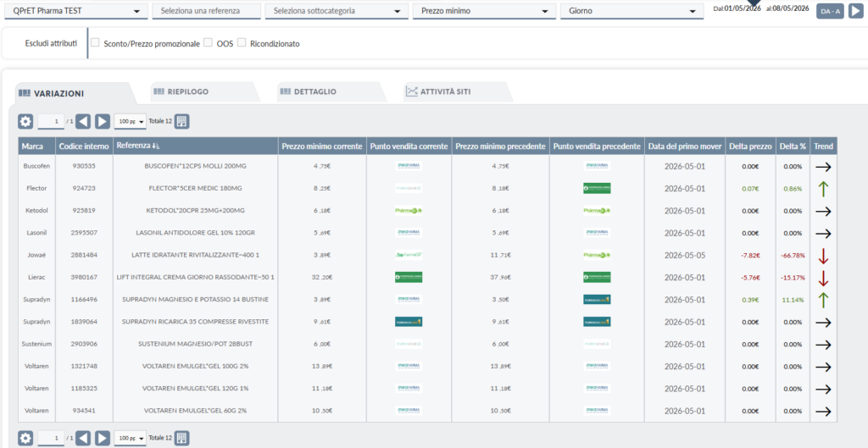Viewport: 868px width, 448px height.
Task: Switch to the Dettaglio tab
Action: [x=331, y=91]
